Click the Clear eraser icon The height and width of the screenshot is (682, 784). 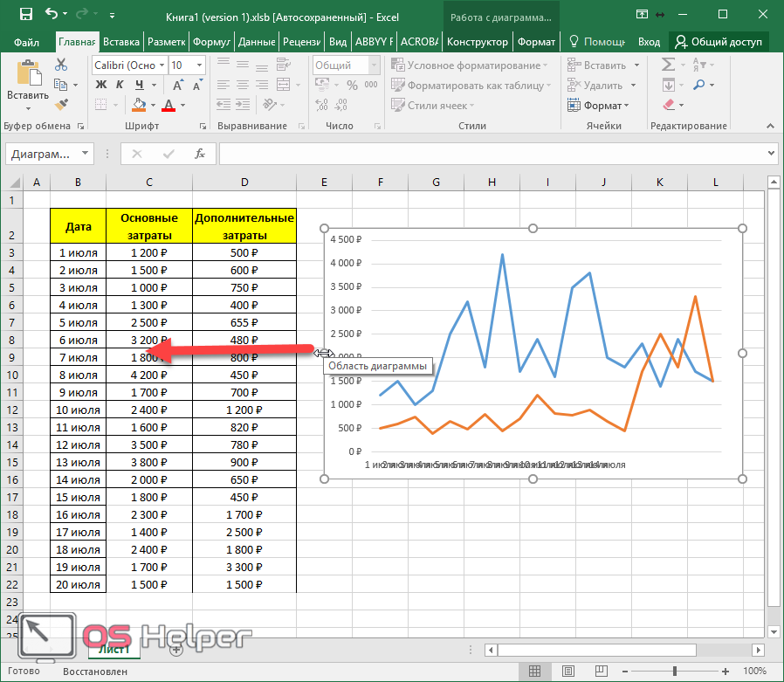point(669,105)
